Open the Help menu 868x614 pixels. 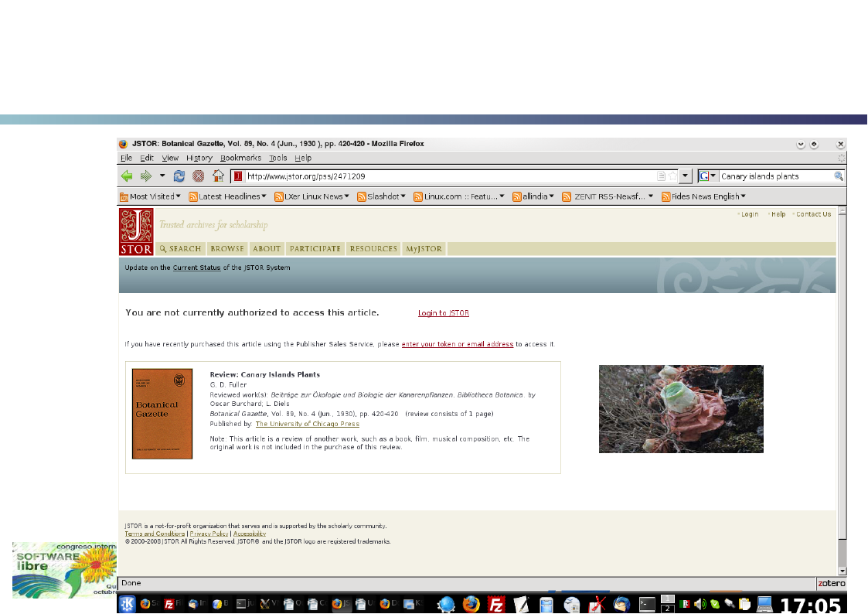pos(303,158)
